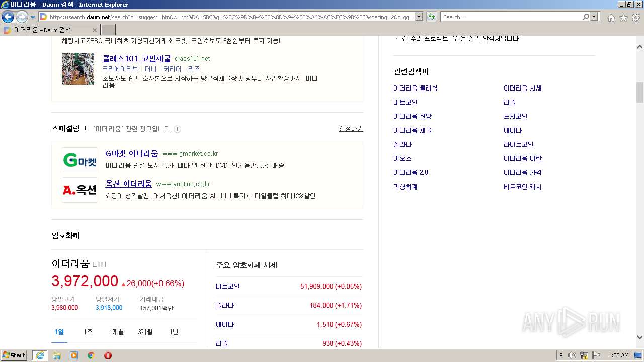This screenshot has width=644, height=362.
Task: Show hidden tray icons arrow
Action: coord(561,355)
